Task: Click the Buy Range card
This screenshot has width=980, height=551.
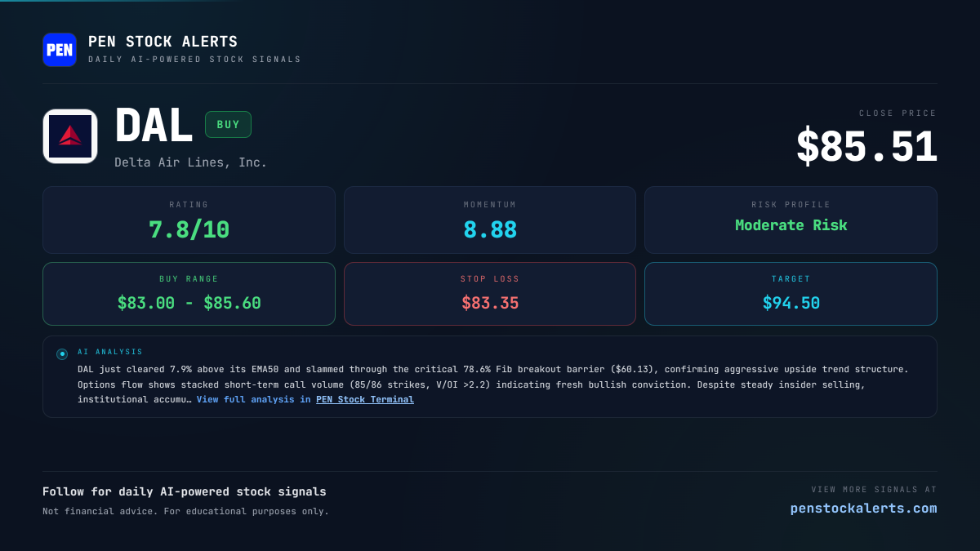Action: (189, 294)
